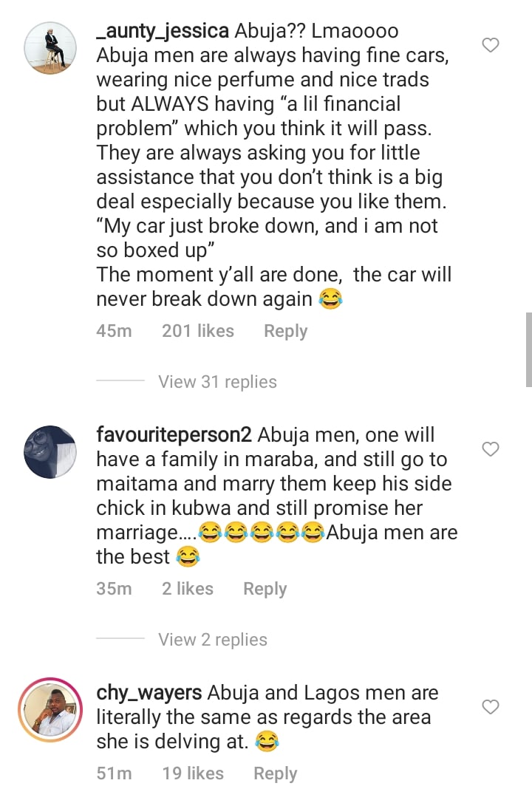The image size is (532, 803).
Task: Click the 45m timestamp
Action: (x=114, y=332)
